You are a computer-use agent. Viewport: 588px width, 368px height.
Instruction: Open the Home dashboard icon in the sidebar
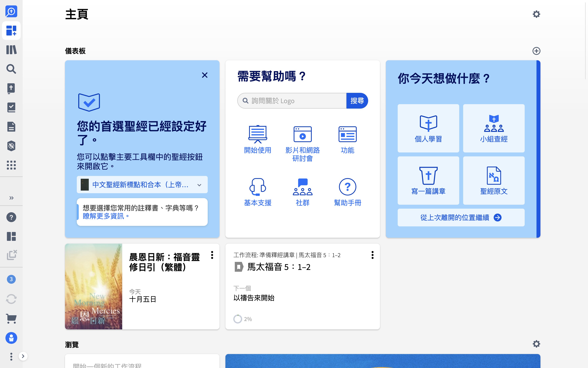coord(11,31)
